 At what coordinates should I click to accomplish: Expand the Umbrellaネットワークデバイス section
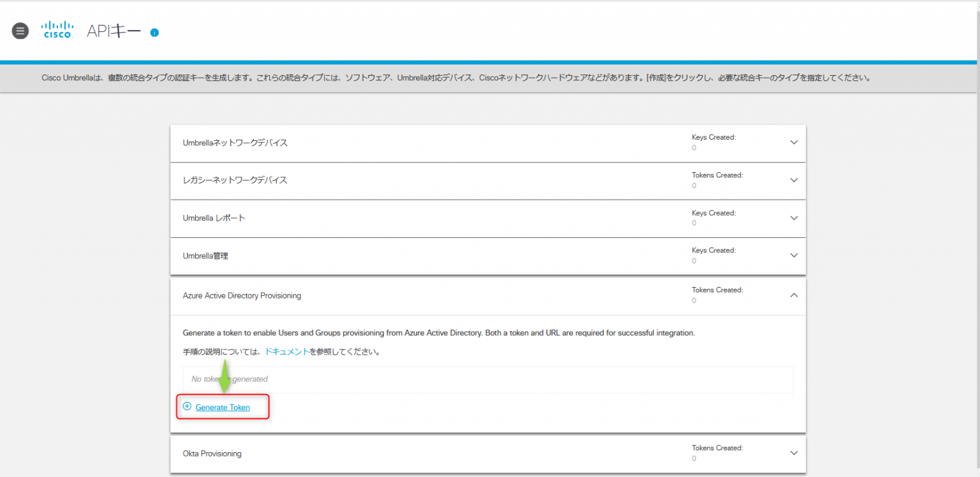(x=794, y=142)
